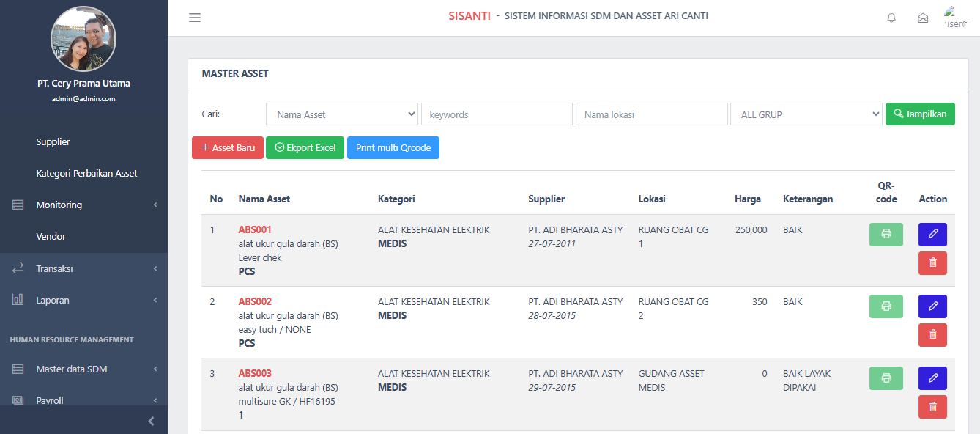
Task: Open Kategori Perbaikan Asset menu item
Action: coord(86,173)
